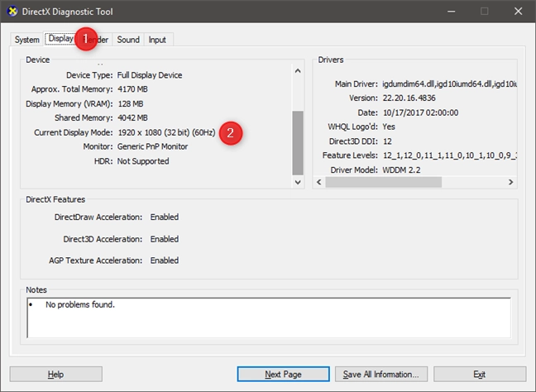Click the 'Full Display Device' value
The width and height of the screenshot is (536, 392).
(x=150, y=75)
